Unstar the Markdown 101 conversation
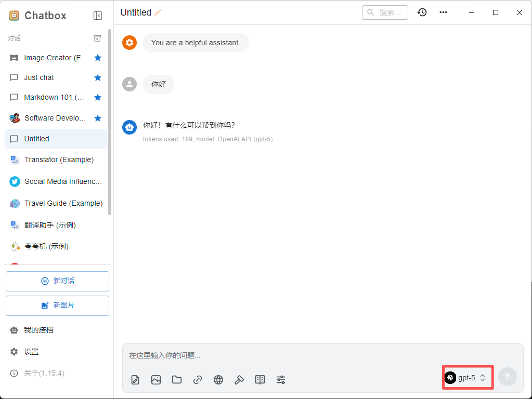 pyautogui.click(x=98, y=98)
